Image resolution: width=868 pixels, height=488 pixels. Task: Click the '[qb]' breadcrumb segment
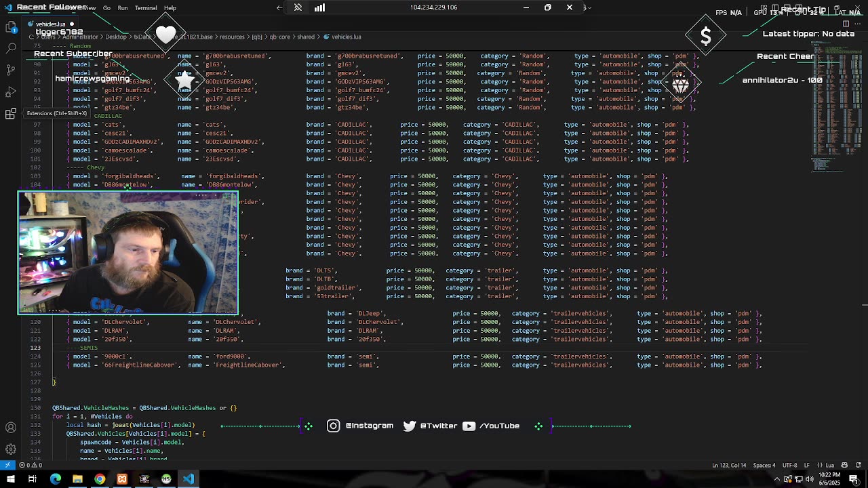click(x=257, y=37)
